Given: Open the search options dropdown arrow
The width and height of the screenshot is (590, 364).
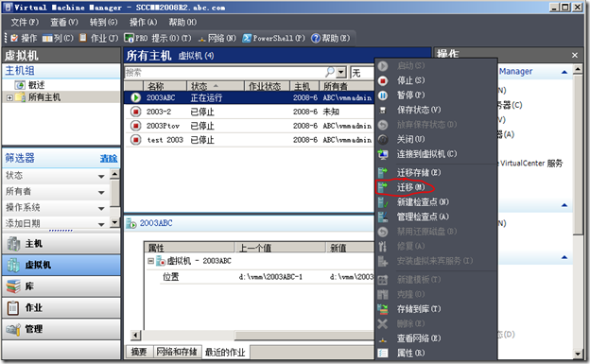Looking at the screenshot, I should [341, 72].
